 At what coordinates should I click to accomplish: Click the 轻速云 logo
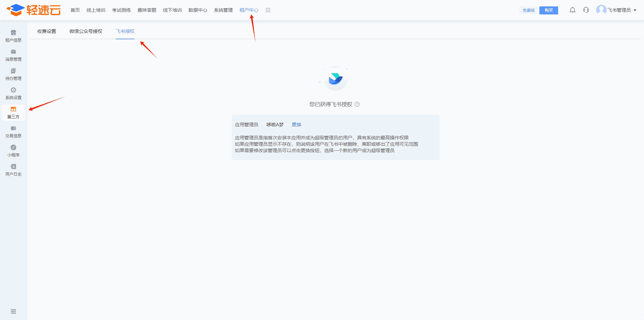point(34,10)
